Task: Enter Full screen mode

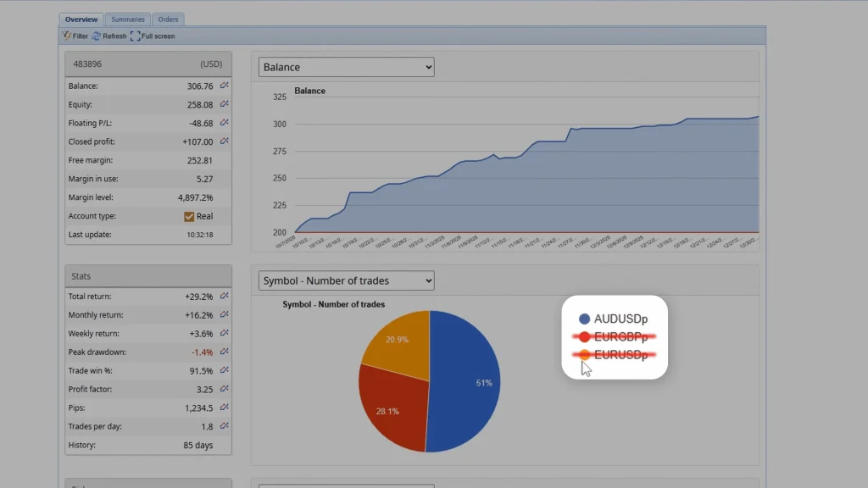Action: tap(153, 36)
